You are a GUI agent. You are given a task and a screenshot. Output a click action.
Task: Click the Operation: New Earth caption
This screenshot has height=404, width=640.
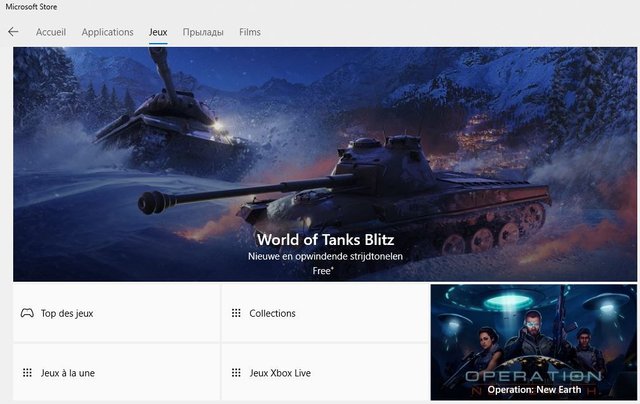click(534, 390)
